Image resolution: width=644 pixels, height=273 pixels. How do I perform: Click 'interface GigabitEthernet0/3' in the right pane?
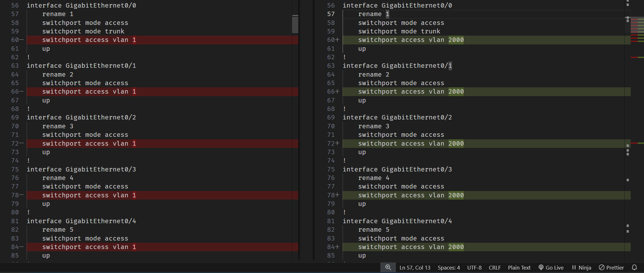(397, 169)
